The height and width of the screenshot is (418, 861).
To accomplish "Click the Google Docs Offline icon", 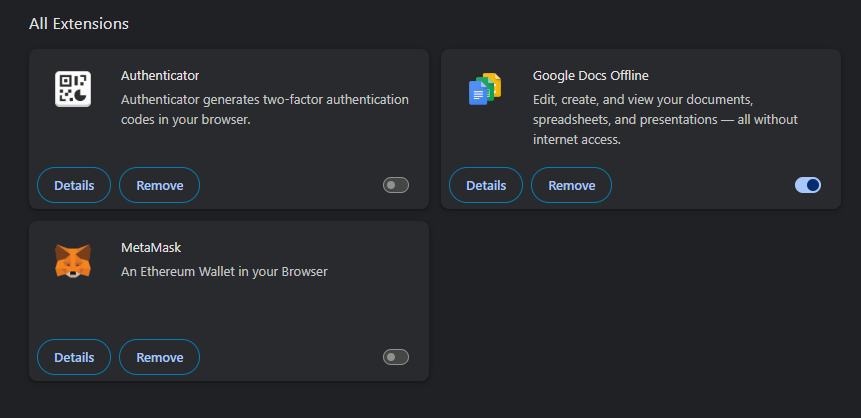I will point(485,89).
